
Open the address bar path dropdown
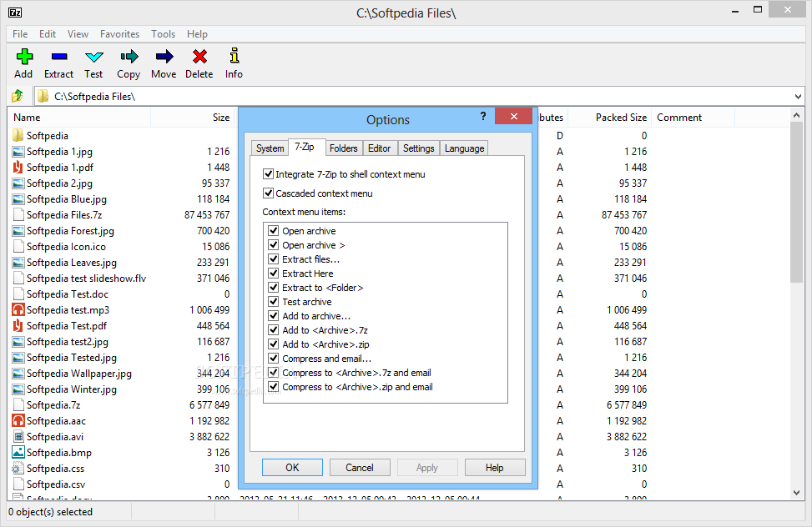(x=798, y=96)
